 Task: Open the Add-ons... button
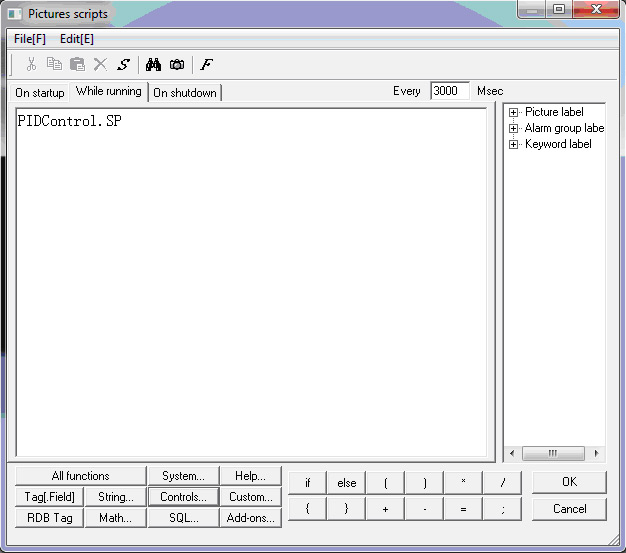click(250, 518)
